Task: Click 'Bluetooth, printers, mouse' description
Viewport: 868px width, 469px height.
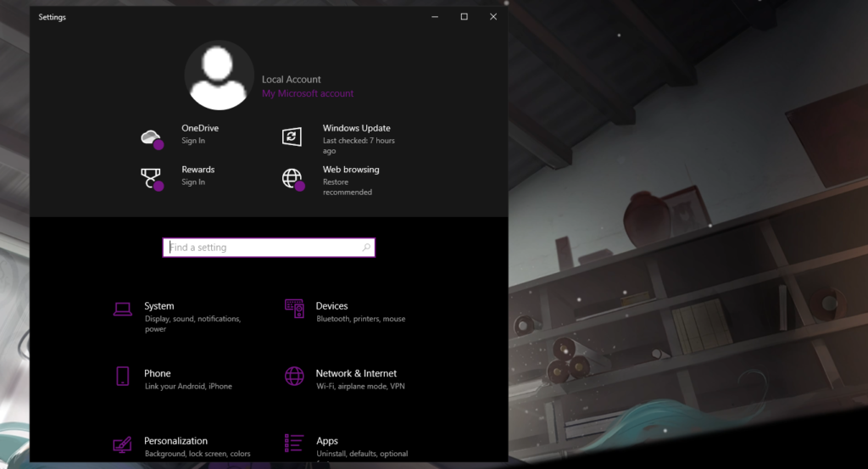Action: click(x=361, y=319)
